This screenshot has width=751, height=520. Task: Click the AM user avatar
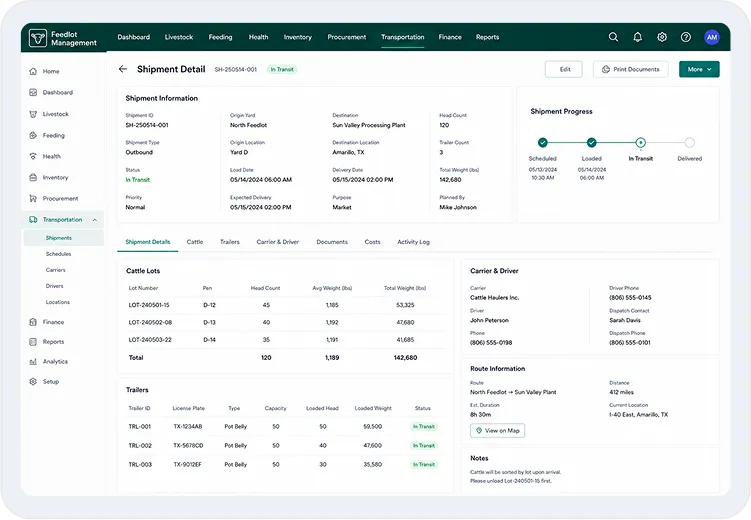(712, 37)
